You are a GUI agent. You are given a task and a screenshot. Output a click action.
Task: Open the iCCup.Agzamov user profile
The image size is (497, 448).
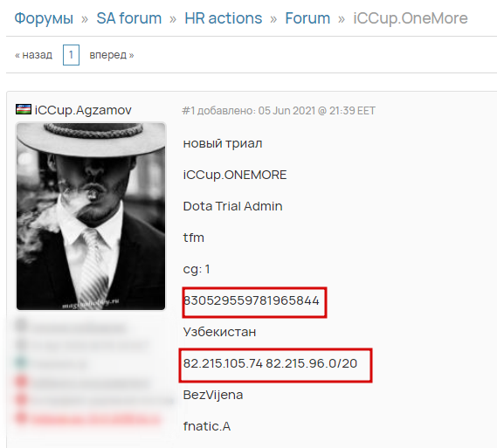[x=83, y=110]
